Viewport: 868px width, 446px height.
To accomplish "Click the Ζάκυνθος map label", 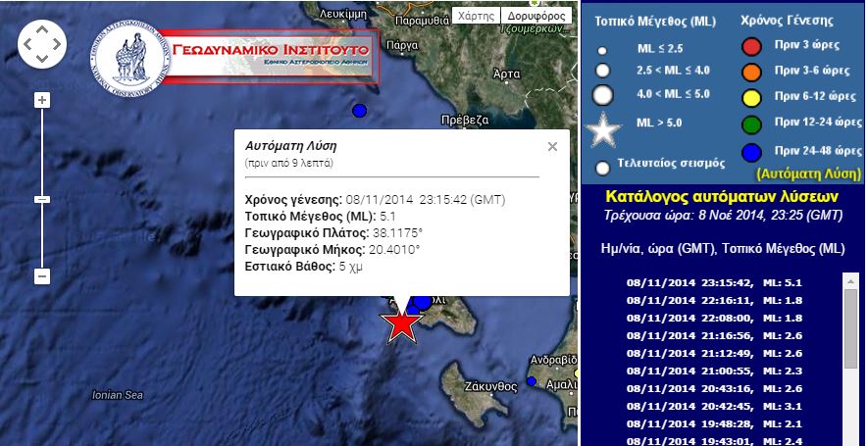I will pyautogui.click(x=491, y=386).
